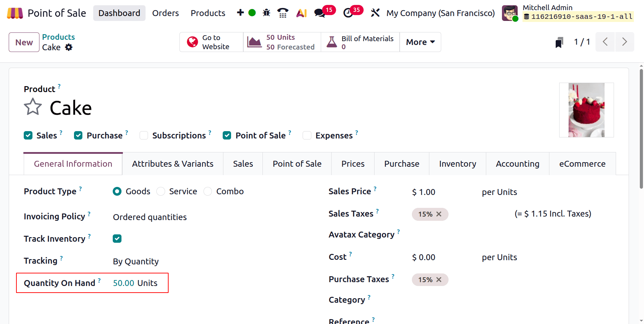Screen dimensions: 644x324
Task: Click the Avatax Category field
Action: [x=512, y=235]
